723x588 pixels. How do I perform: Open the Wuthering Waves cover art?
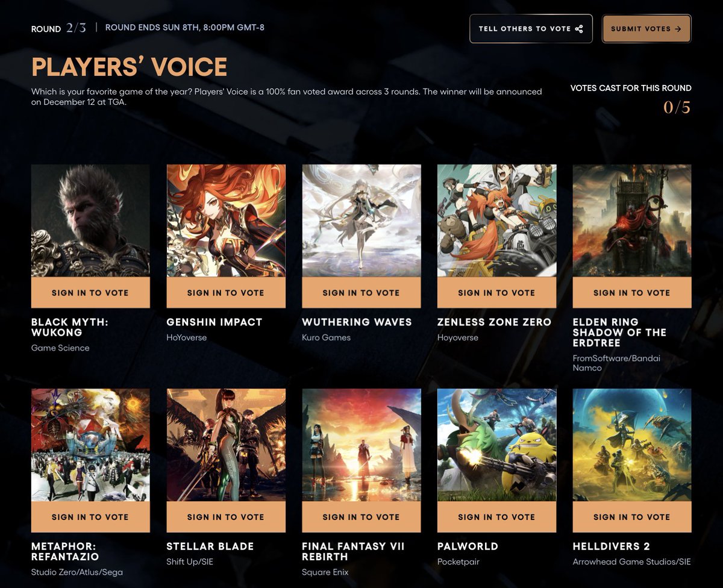click(361, 220)
